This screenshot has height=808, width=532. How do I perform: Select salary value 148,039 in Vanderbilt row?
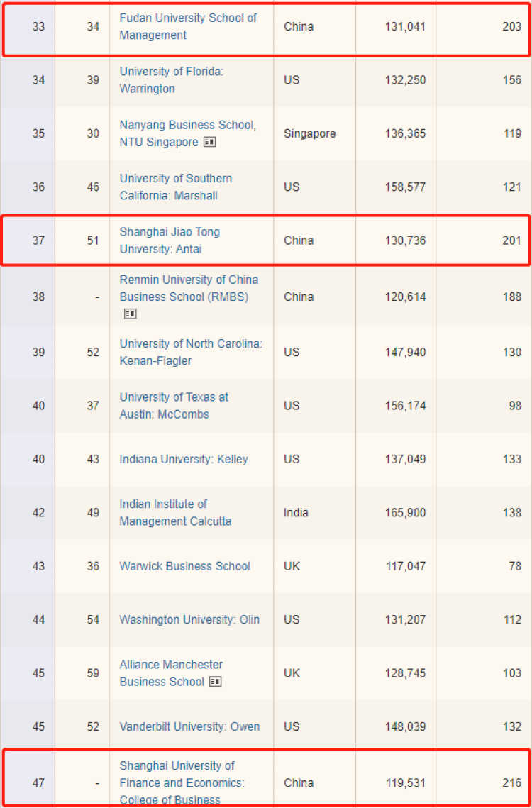[405, 726]
